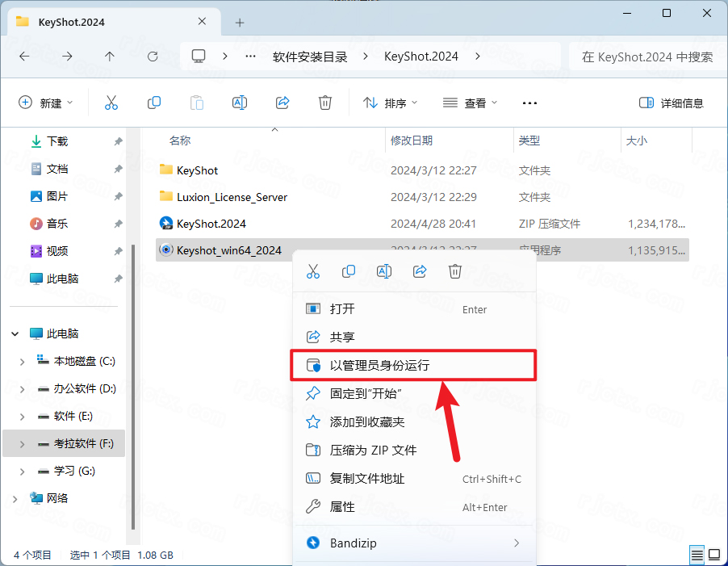Expand the 本地磁盘 (C:) tree node

coord(22,361)
